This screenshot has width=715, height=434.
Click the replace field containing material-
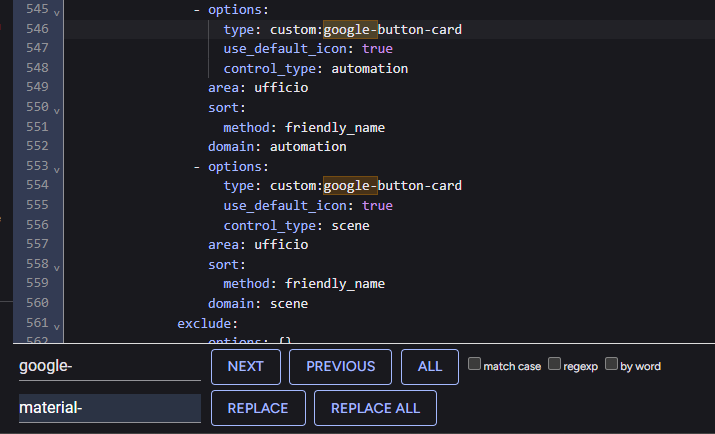point(108,408)
